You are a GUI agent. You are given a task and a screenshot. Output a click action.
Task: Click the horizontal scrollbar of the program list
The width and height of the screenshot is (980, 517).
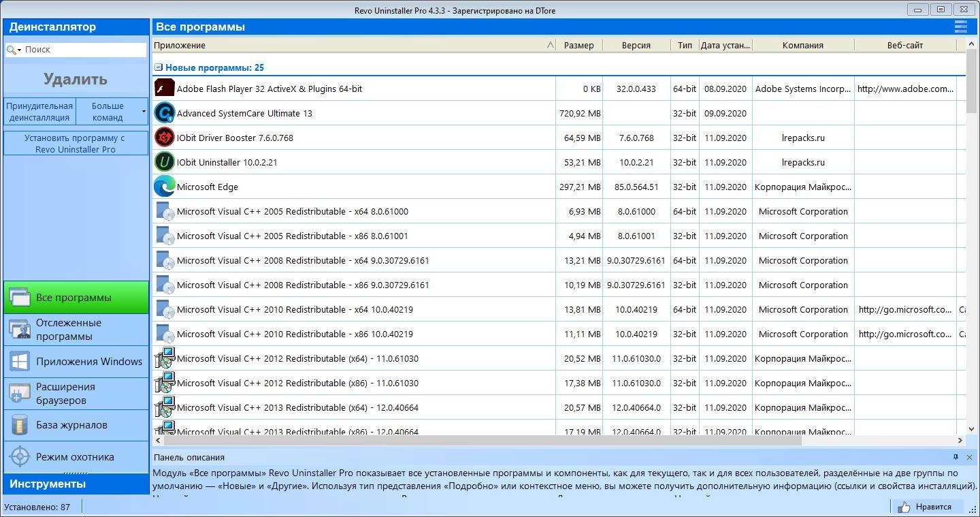tap(482, 440)
